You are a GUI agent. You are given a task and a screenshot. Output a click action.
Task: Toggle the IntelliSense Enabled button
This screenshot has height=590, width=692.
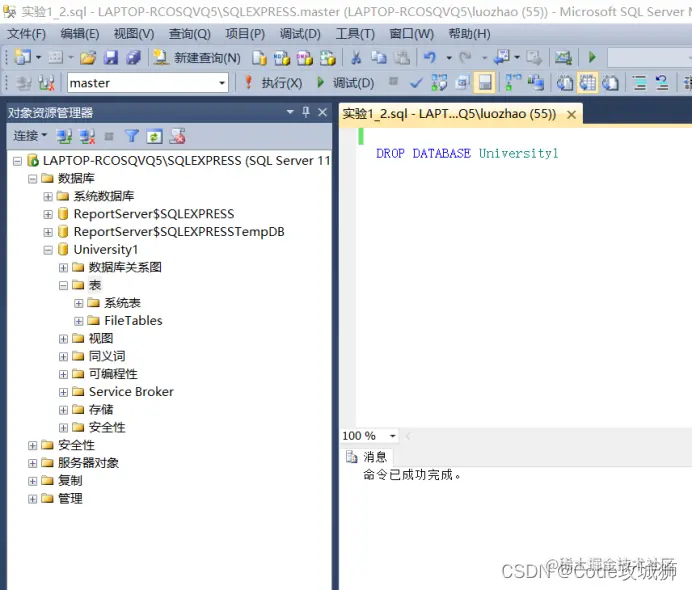pos(485,83)
